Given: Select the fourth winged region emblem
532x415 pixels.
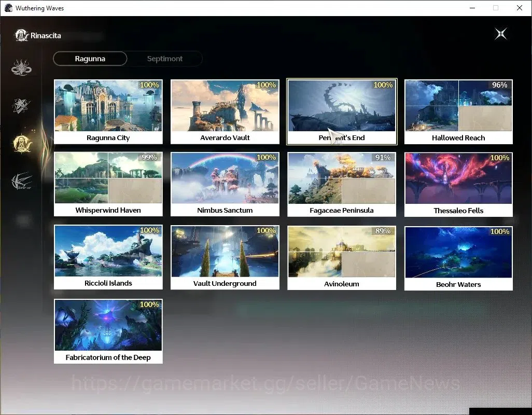Looking at the screenshot, I should pos(22,181).
